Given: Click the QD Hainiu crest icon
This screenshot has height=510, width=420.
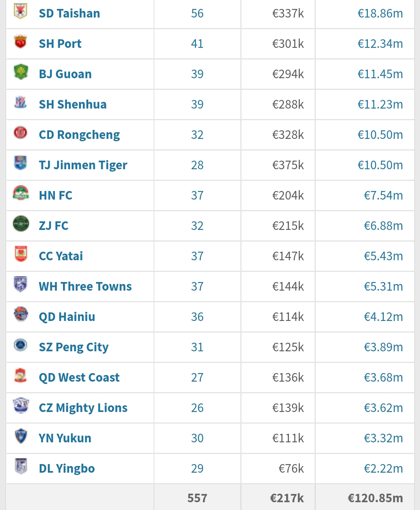Looking at the screenshot, I should pos(21,314).
